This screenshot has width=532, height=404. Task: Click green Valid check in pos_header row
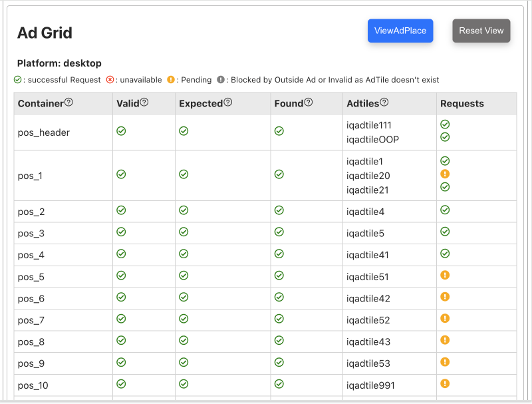coord(121,131)
